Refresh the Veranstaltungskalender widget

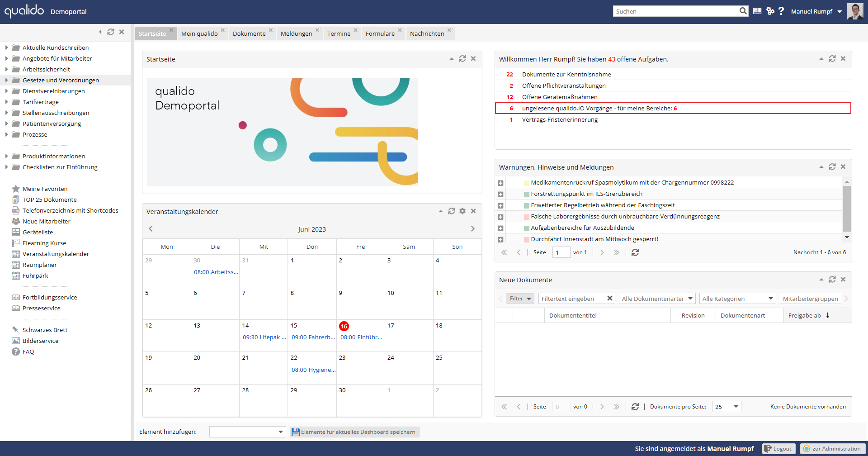(452, 211)
